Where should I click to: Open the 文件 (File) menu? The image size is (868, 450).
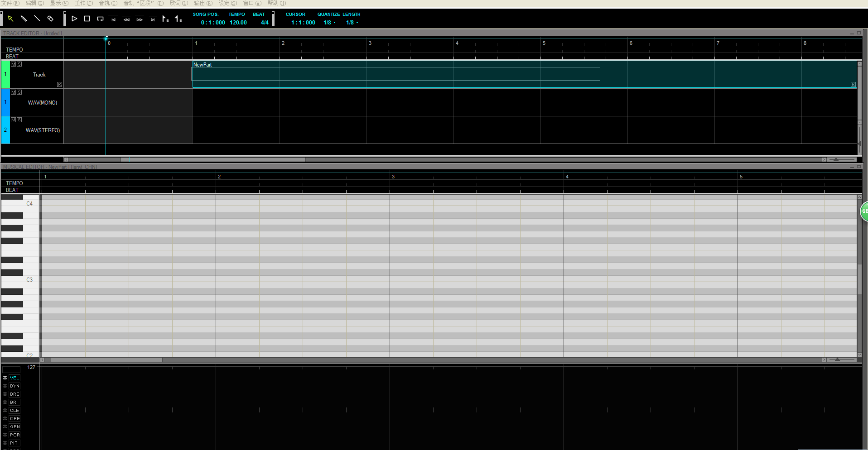10,3
